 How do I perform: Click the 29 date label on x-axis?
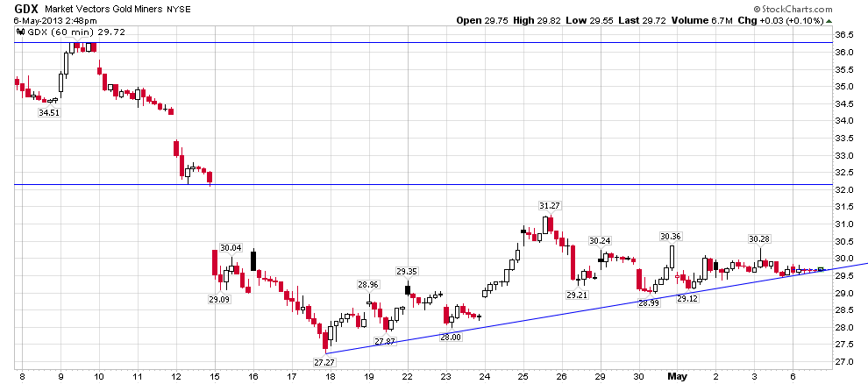[601, 377]
